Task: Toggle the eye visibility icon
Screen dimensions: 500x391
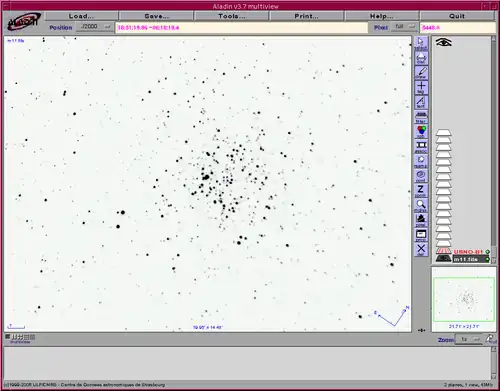Action: coord(444,42)
